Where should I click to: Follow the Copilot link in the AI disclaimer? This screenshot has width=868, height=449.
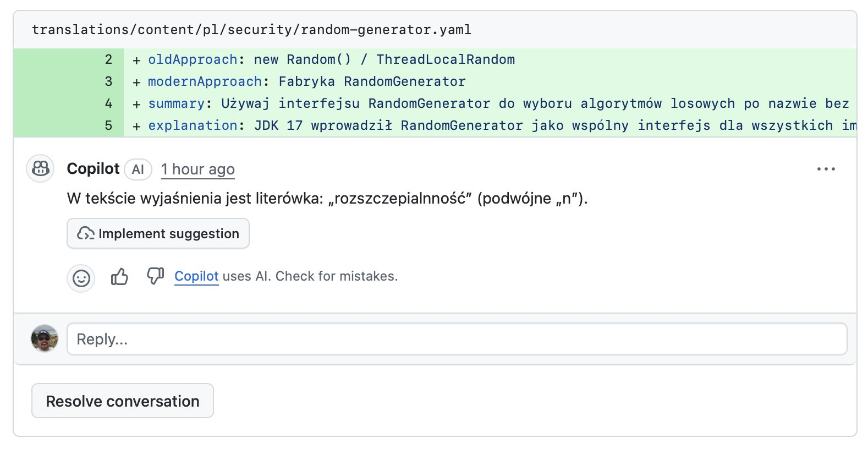pyautogui.click(x=196, y=276)
